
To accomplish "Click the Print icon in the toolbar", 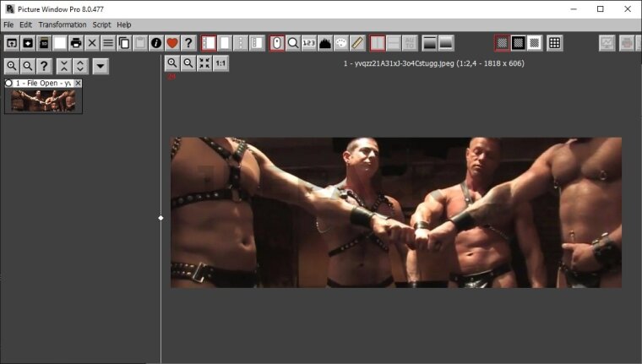I will click(76, 43).
